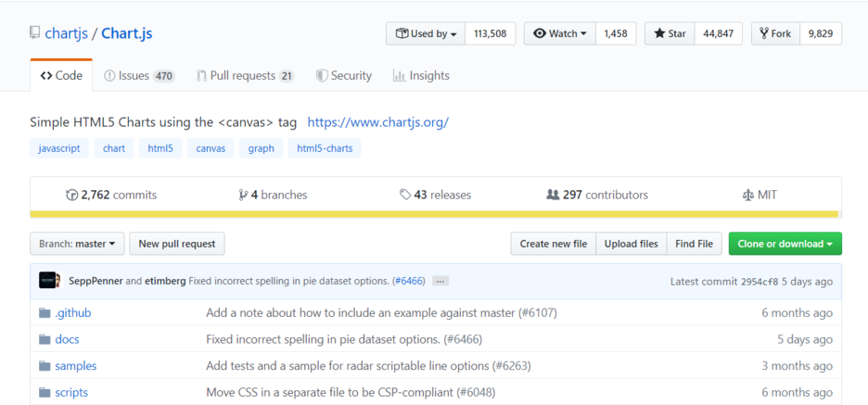Screen dimensions: 868x405
Task: View the 1,458 watchers count
Action: click(616, 33)
